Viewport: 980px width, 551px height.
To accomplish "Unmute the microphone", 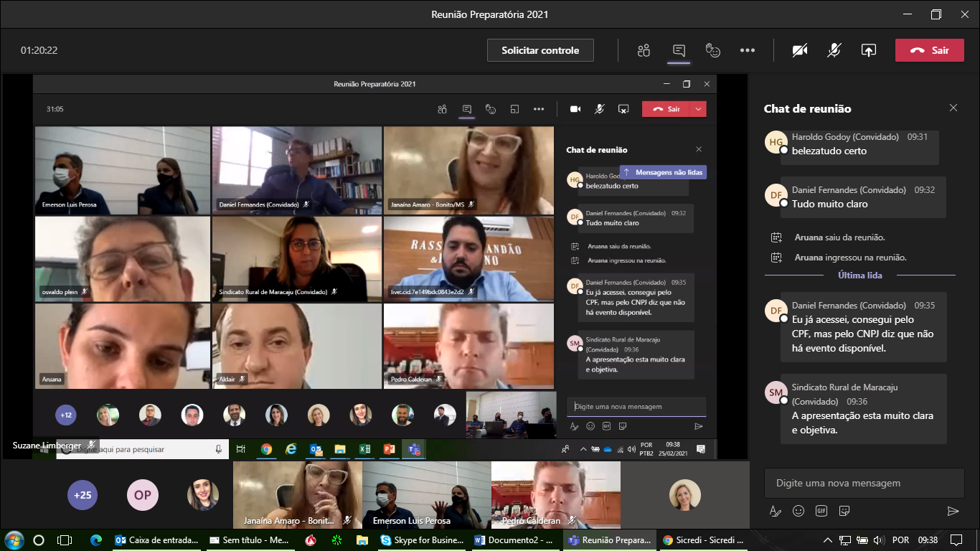I will 834,50.
